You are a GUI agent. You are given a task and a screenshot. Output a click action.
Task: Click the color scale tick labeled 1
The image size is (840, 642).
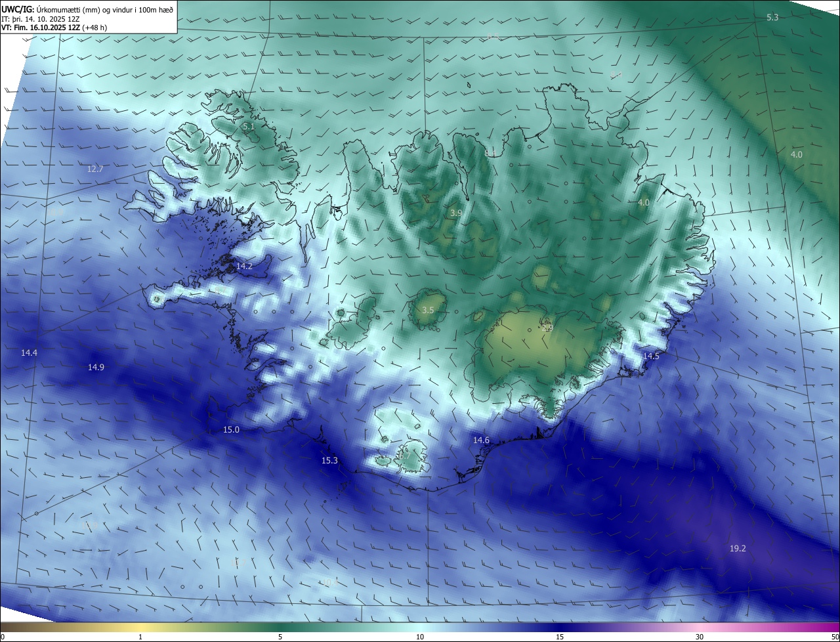click(x=140, y=637)
